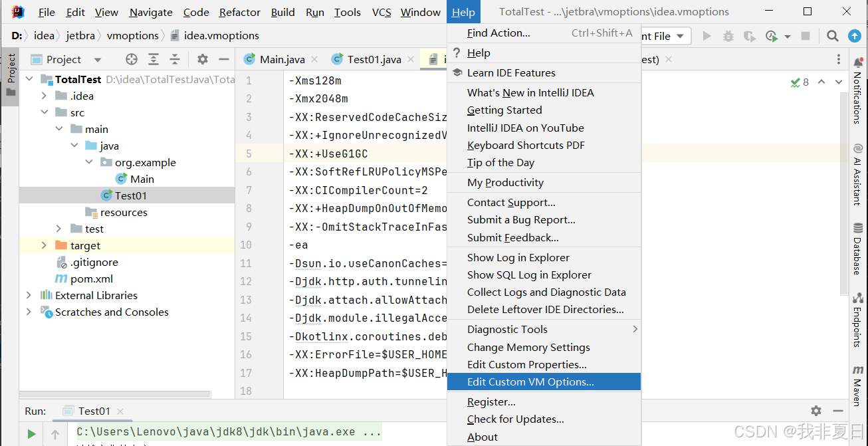Select Change Memory Settings

[x=544, y=347]
